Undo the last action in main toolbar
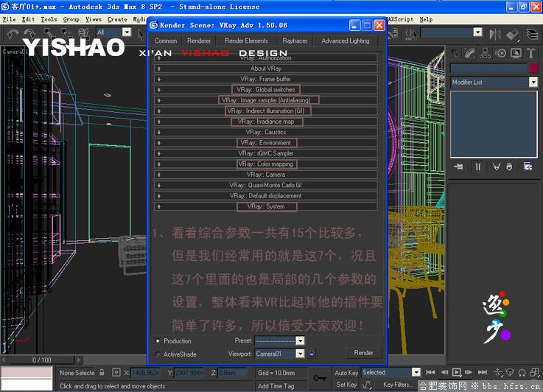The width and height of the screenshot is (543, 392). coord(13,34)
